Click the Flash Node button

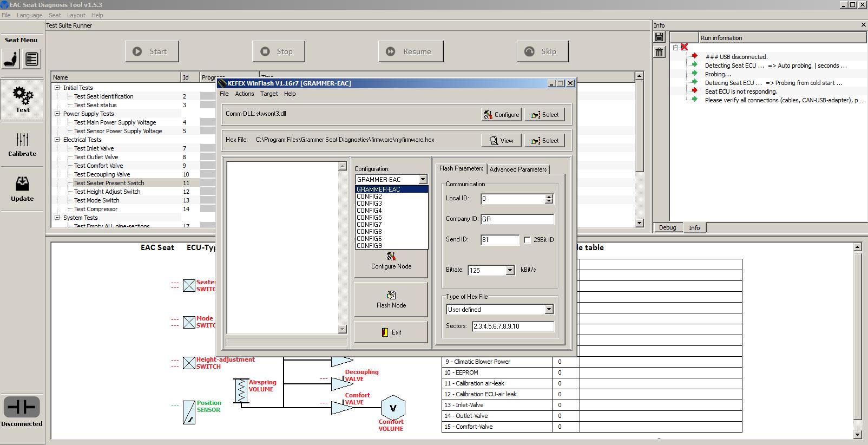coord(391,300)
